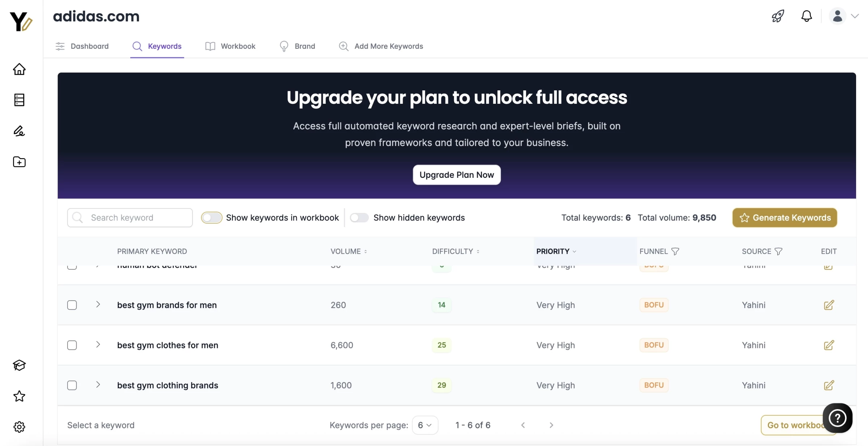Viewport: 868px width, 446px height.
Task: Open the Brand tab
Action: point(297,46)
